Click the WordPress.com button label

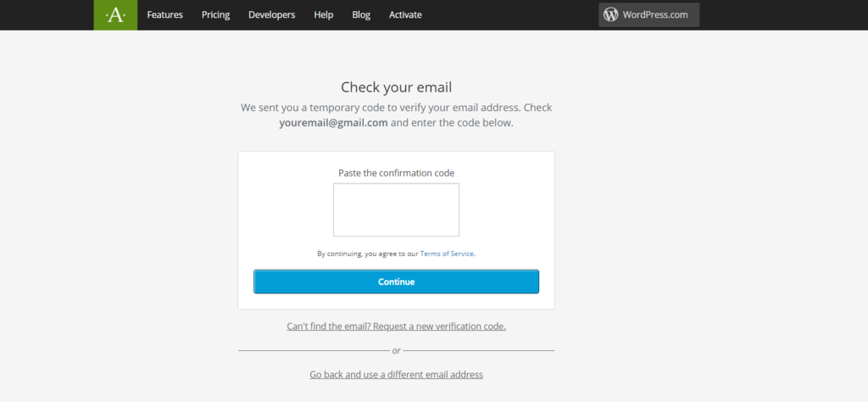(656, 14)
